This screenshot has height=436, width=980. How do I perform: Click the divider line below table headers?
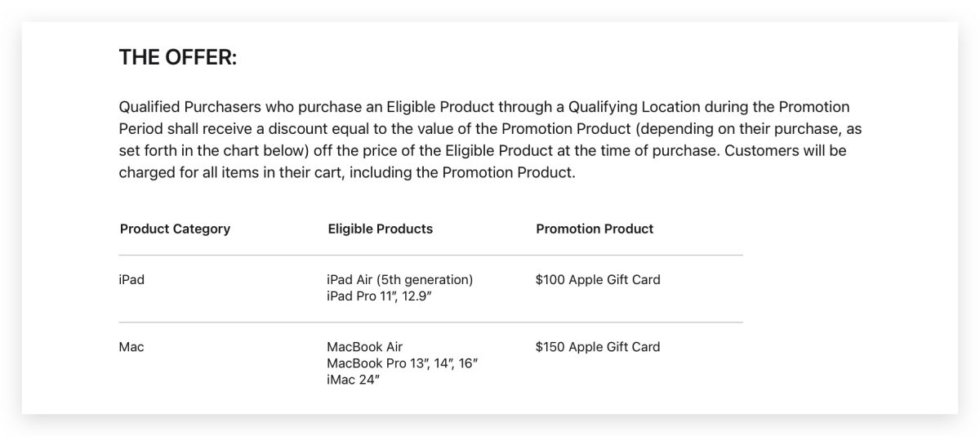[x=430, y=256]
